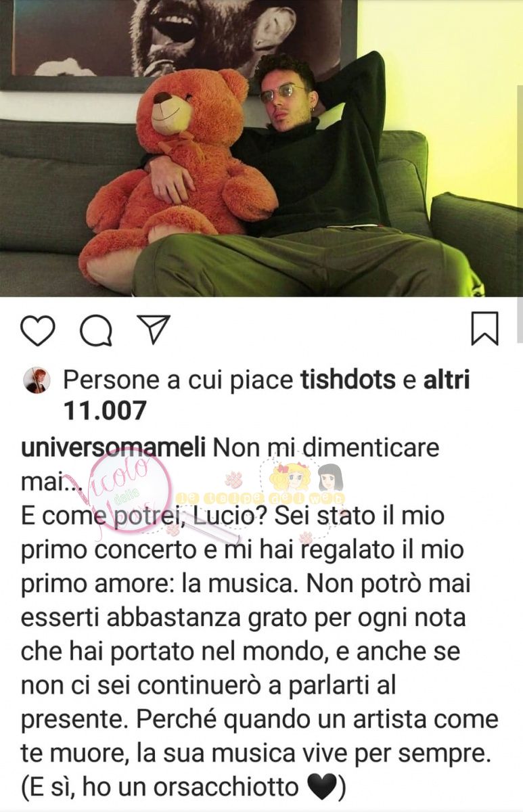Image resolution: width=523 pixels, height=812 pixels.
Task: Tap 'Persone a cui piace' likes text
Action: click(x=178, y=380)
